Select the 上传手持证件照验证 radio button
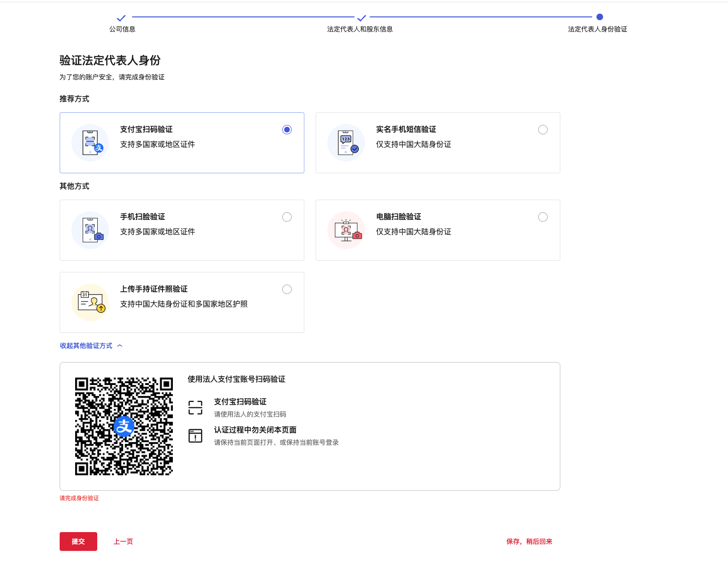The width and height of the screenshot is (728, 572). pos(287,289)
